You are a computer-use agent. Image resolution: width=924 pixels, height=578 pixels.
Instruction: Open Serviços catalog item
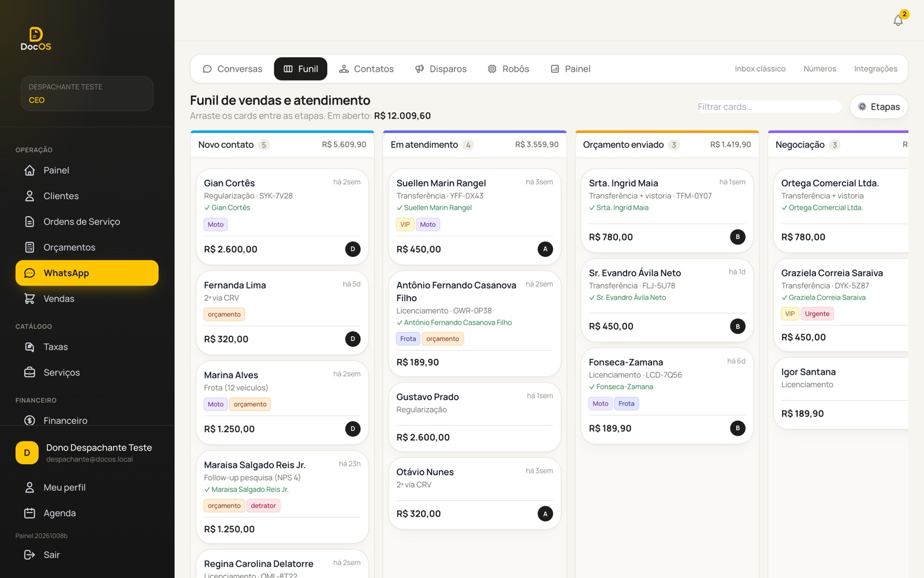[87, 372]
